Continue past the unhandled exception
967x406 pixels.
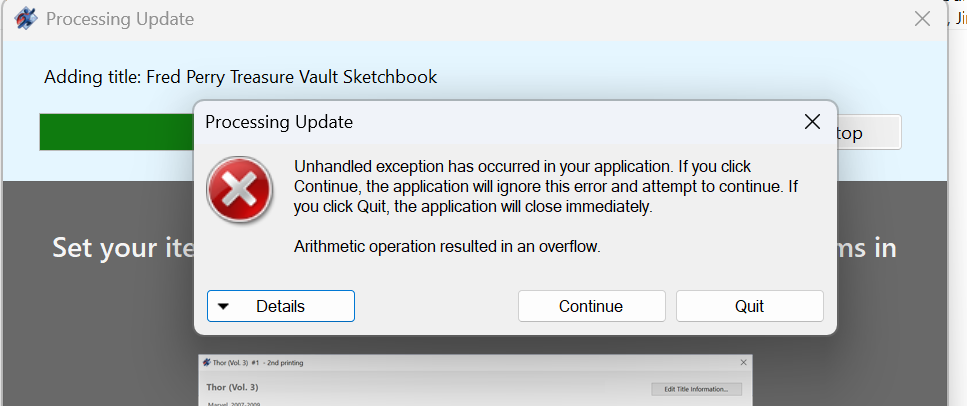click(x=591, y=306)
